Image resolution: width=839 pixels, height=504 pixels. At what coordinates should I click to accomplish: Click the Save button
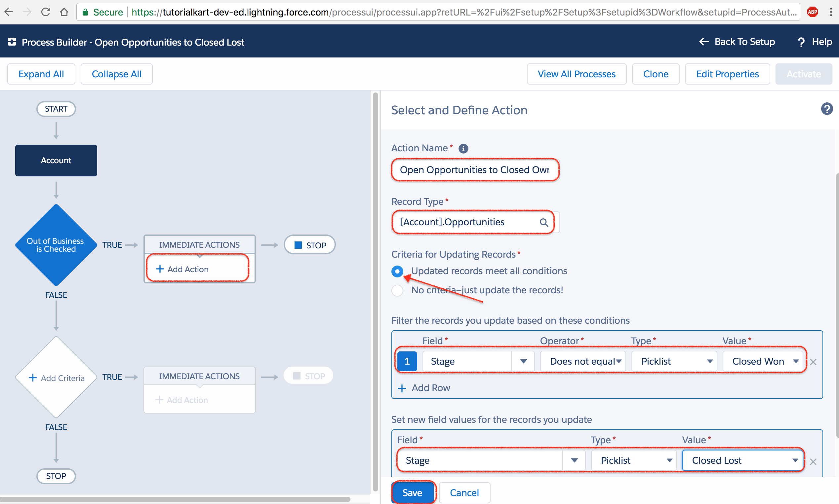pos(412,493)
